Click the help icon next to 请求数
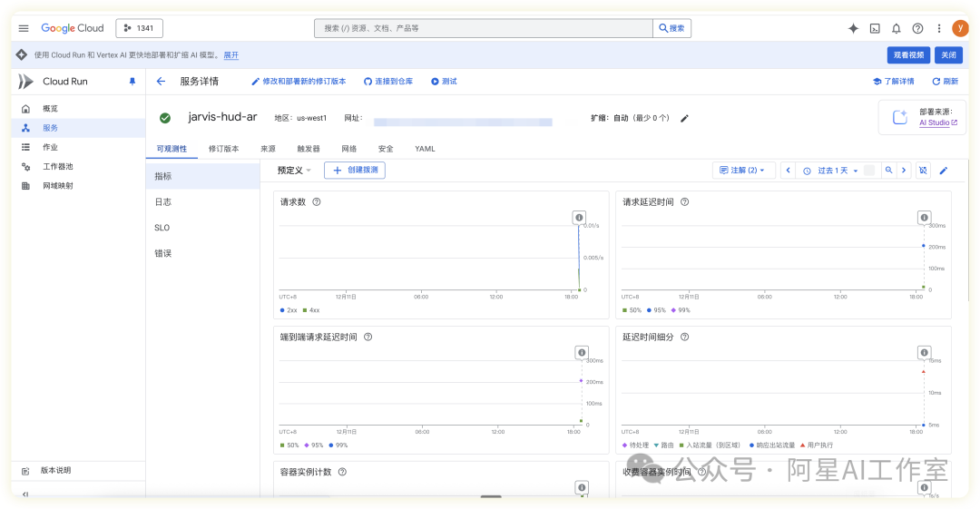 (x=316, y=202)
